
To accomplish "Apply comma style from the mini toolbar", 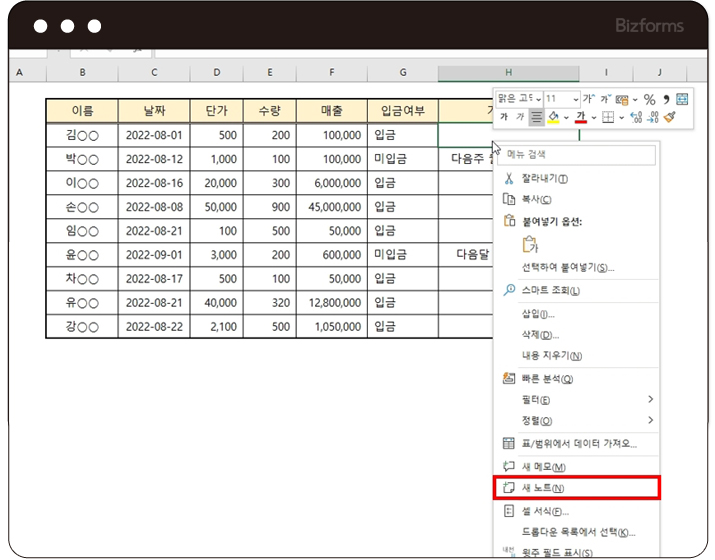I will tap(666, 99).
